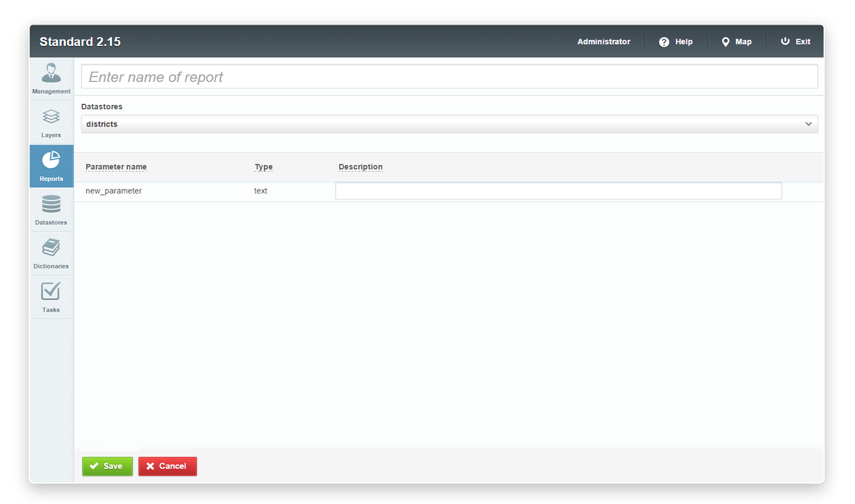The width and height of the screenshot is (855, 504).
Task: Click the Administrator user menu
Action: 603,42
